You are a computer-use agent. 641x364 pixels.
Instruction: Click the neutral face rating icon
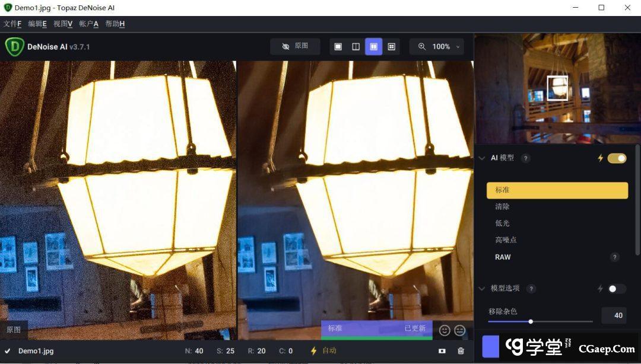click(460, 330)
